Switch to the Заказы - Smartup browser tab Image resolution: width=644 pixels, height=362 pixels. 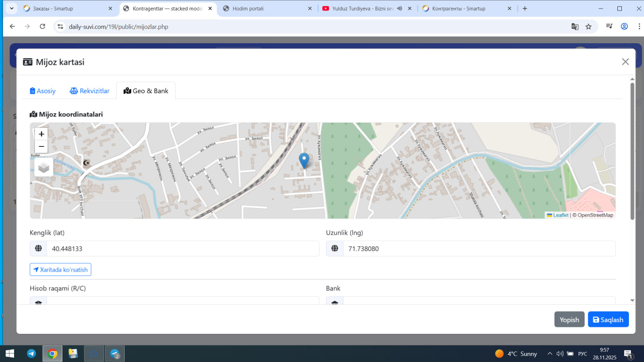[67, 9]
